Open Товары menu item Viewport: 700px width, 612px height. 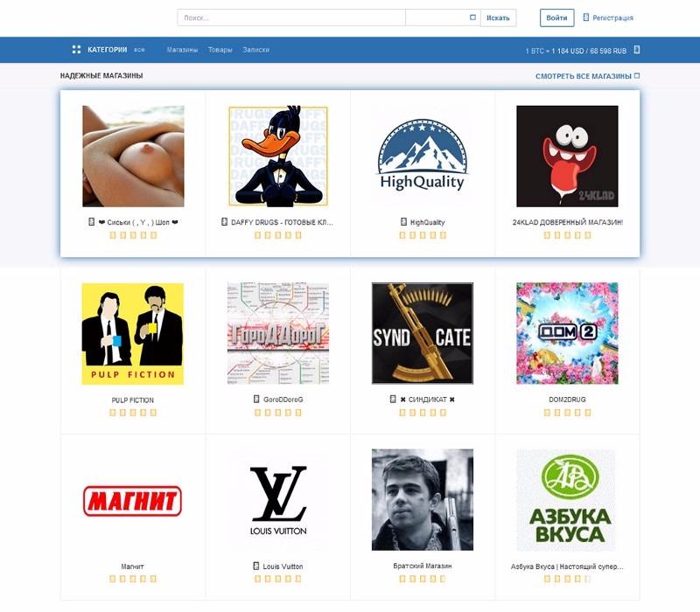[x=220, y=50]
